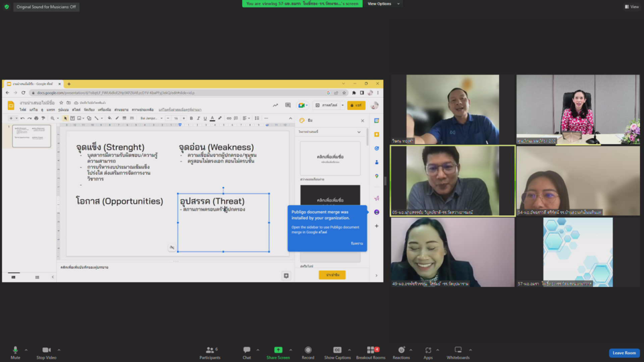Open the View Options dropdown

point(383,4)
